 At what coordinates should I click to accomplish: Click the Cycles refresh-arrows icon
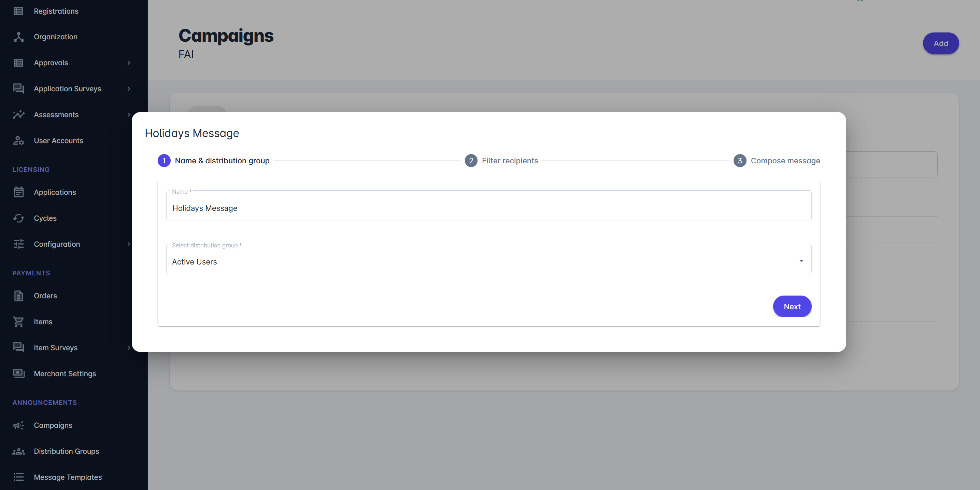point(18,218)
